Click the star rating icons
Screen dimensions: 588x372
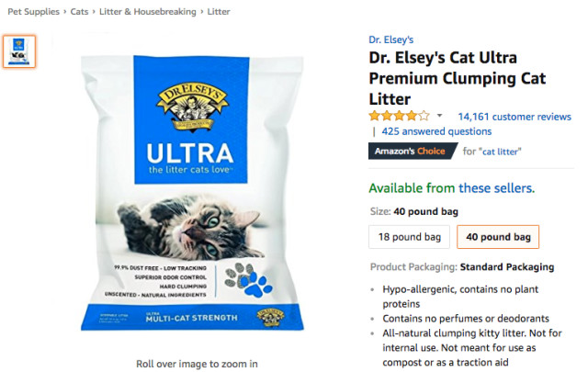(399, 116)
